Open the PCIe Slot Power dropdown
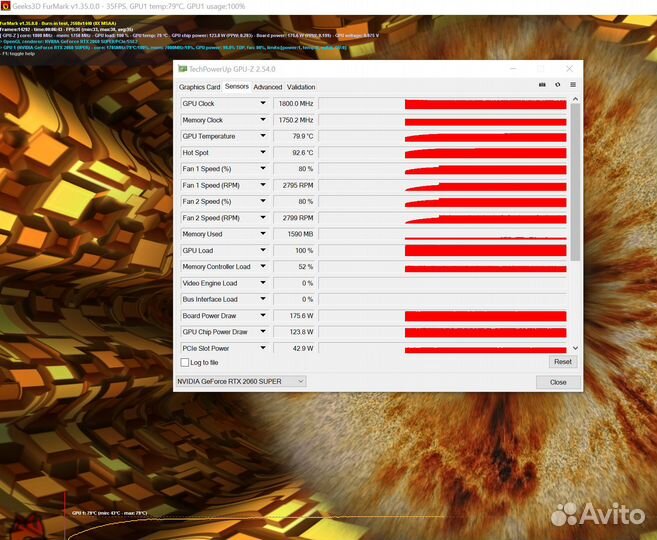The image size is (657, 540). click(x=263, y=348)
